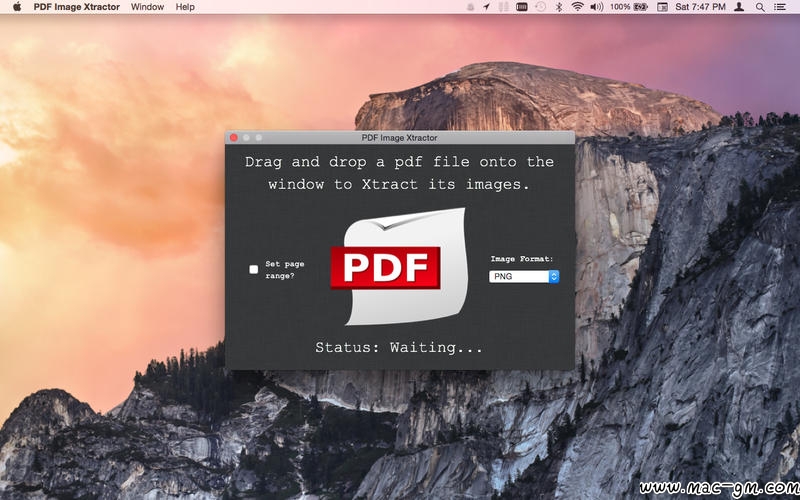Screen dimensions: 800x500
Task: Open the Help menu
Action: point(185,7)
